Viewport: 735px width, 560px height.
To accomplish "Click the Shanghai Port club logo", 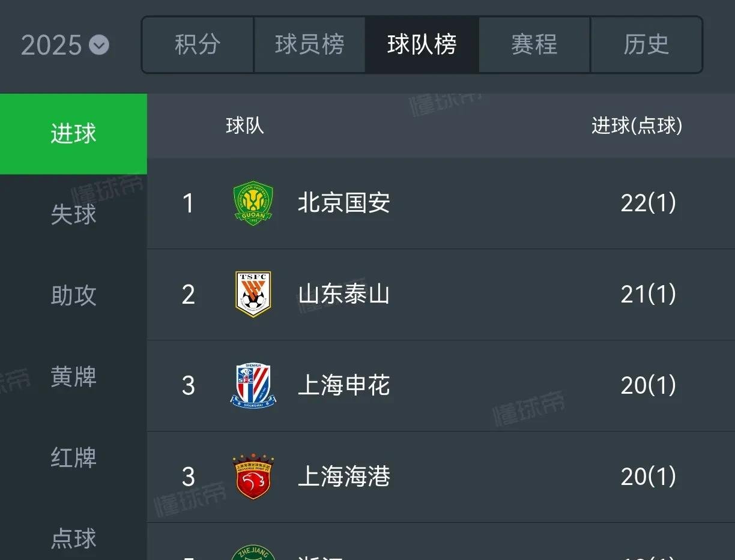I will tap(253, 477).
